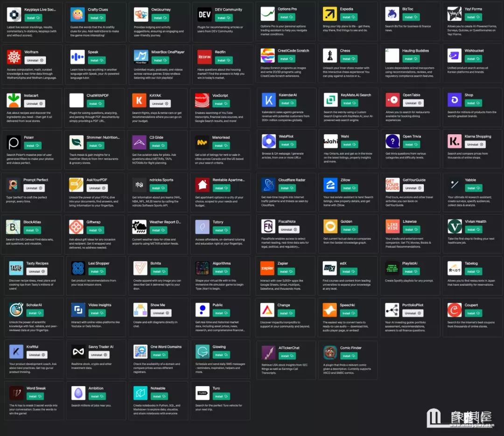This screenshot has width=504, height=436.
Task: Uninstall the Show Me plugin
Action: [x=160, y=313]
